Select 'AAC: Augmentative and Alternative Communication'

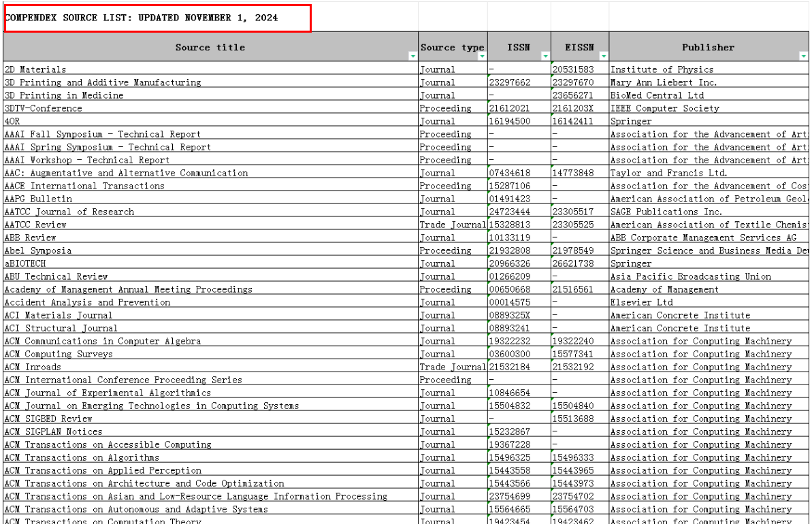[211, 172]
